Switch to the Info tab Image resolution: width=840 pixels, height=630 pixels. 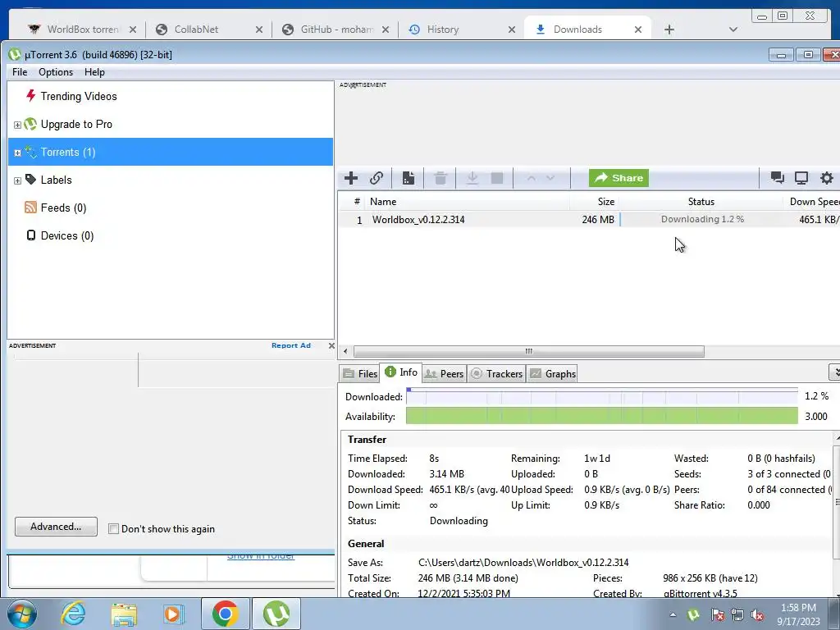pos(401,372)
